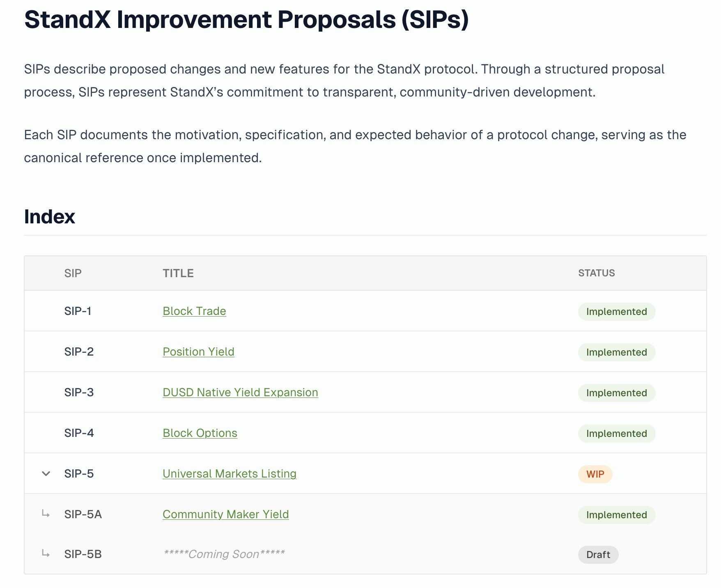
Task: Click SIP-5A Implemented status badge
Action: click(x=617, y=515)
